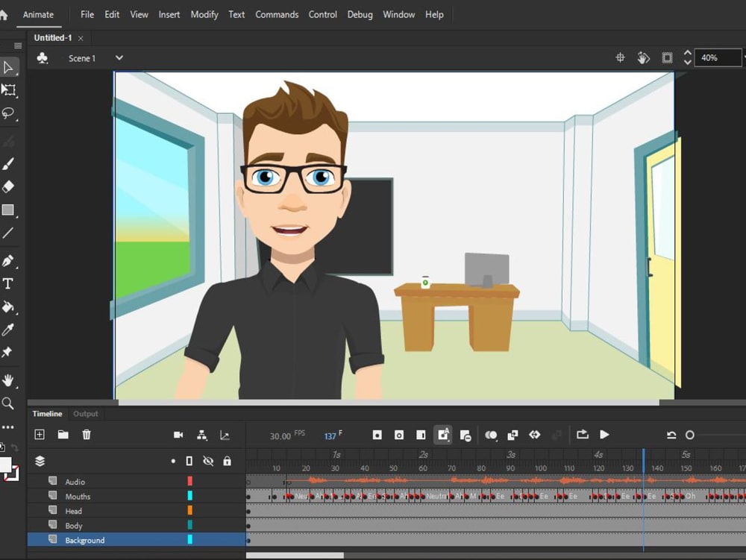Open the Edit menu

(112, 15)
